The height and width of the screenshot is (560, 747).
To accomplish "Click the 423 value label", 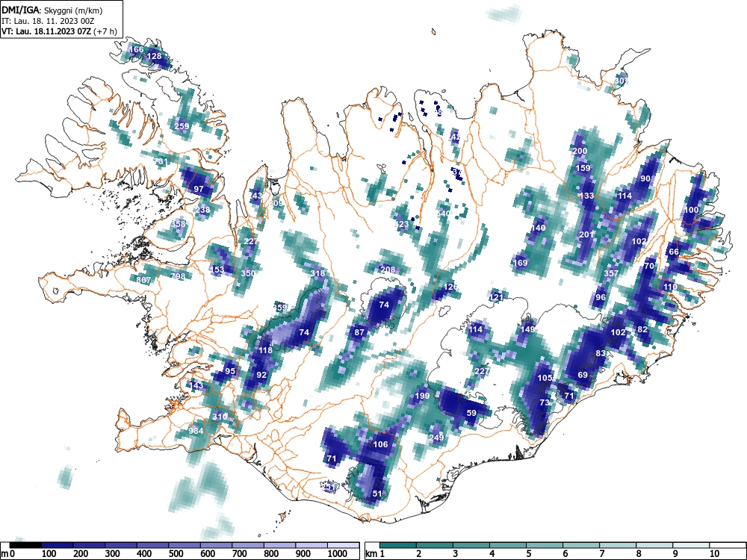I will (402, 224).
